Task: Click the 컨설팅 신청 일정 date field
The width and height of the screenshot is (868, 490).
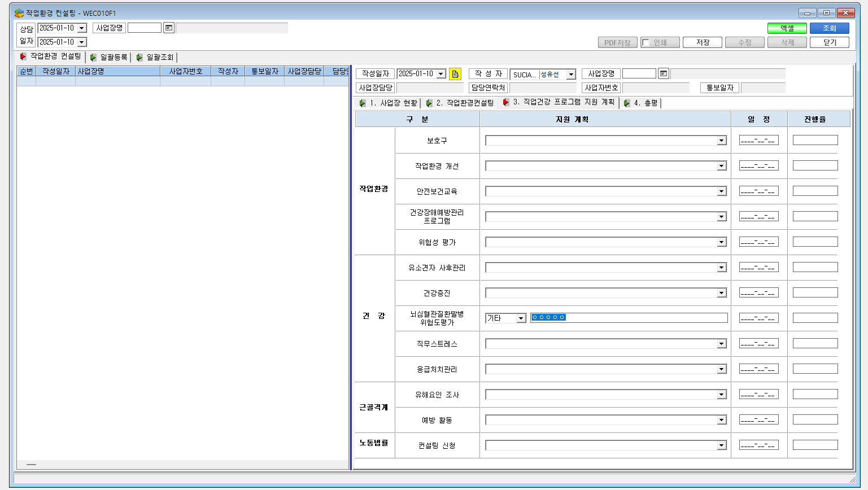Action: click(758, 445)
